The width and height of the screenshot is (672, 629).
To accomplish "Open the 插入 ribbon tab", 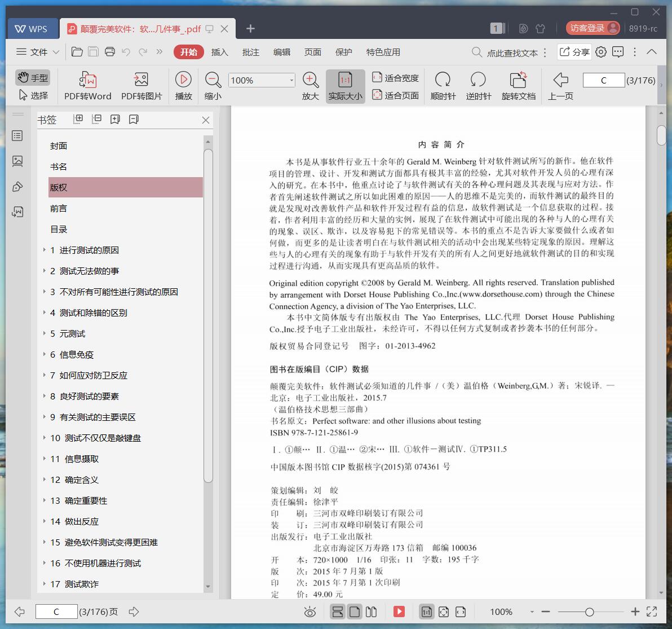I will click(219, 52).
